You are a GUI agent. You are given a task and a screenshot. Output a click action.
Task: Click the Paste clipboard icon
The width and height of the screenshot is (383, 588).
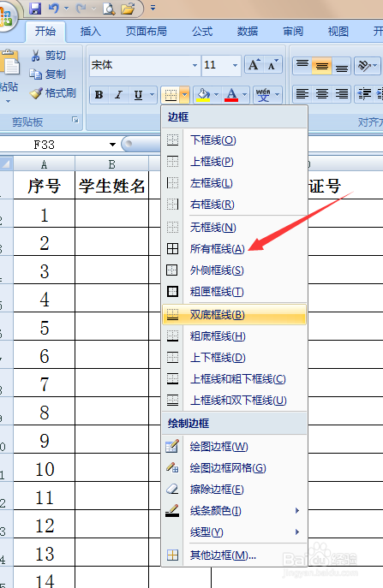click(x=9, y=63)
